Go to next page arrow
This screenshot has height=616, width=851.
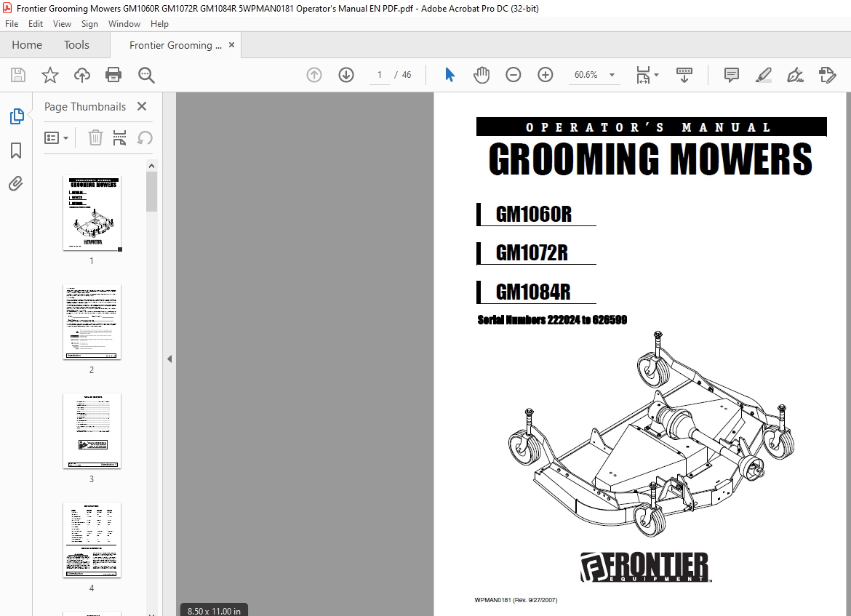[346, 75]
